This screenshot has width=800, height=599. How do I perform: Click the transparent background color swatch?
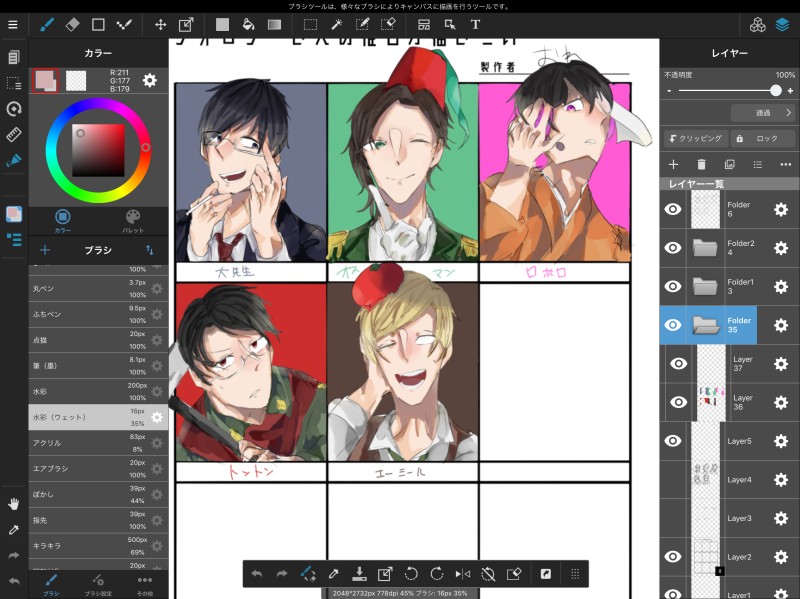[x=76, y=81]
